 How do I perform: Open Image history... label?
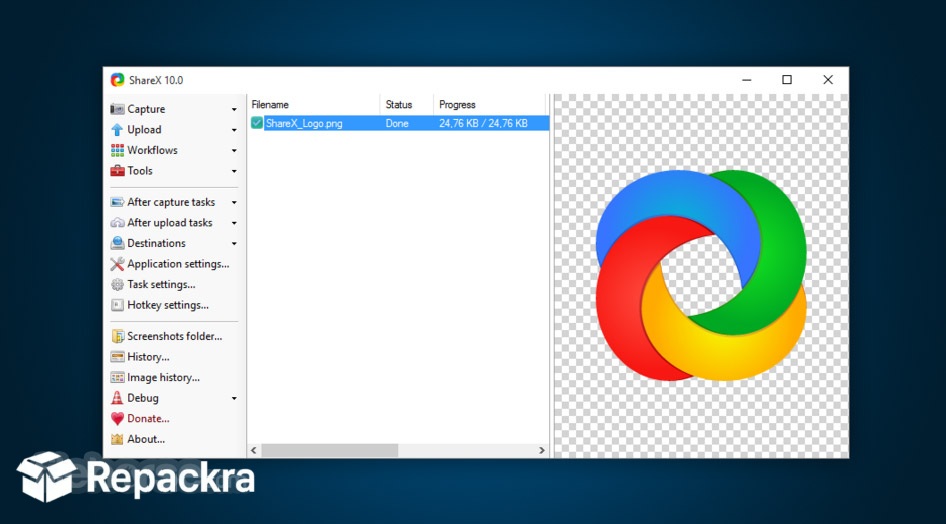[163, 377]
